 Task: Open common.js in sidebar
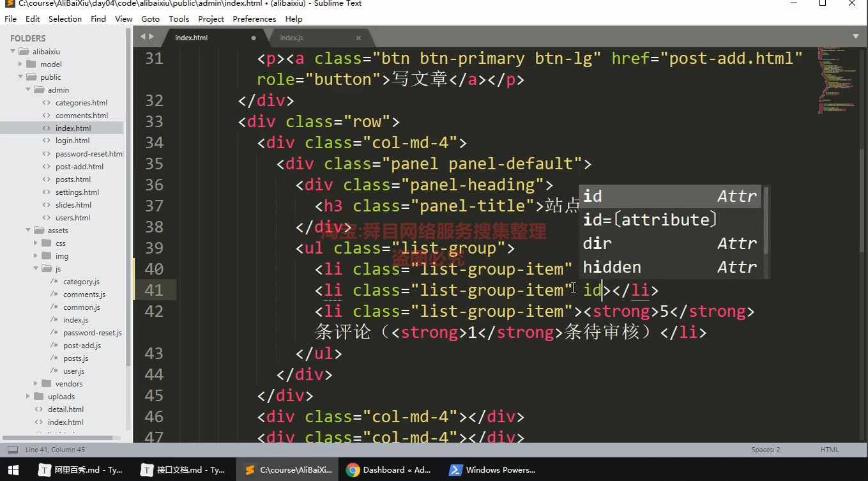tap(82, 307)
